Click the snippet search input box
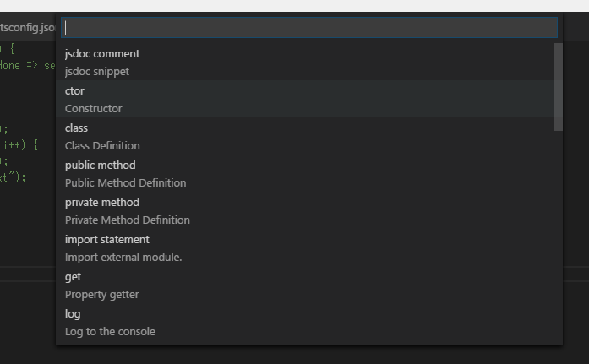This screenshot has width=589, height=364. point(309,28)
